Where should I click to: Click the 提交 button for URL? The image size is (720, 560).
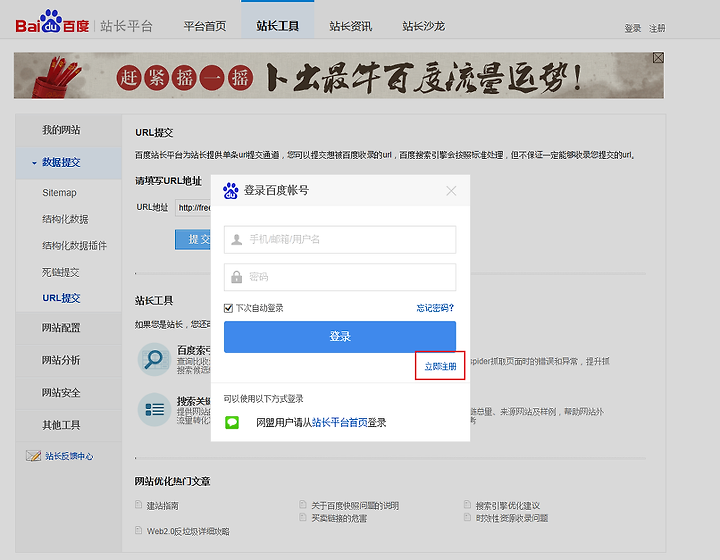[x=193, y=239]
